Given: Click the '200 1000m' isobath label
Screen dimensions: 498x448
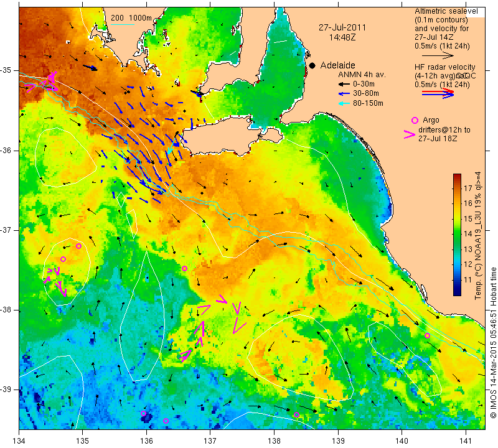Looking at the screenshot, I should click(x=131, y=18).
